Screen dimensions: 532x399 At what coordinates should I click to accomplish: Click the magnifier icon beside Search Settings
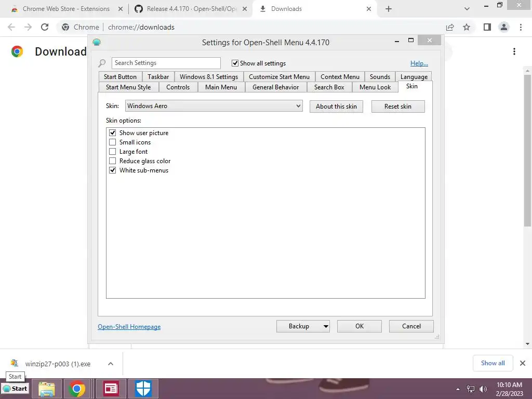pyautogui.click(x=102, y=63)
